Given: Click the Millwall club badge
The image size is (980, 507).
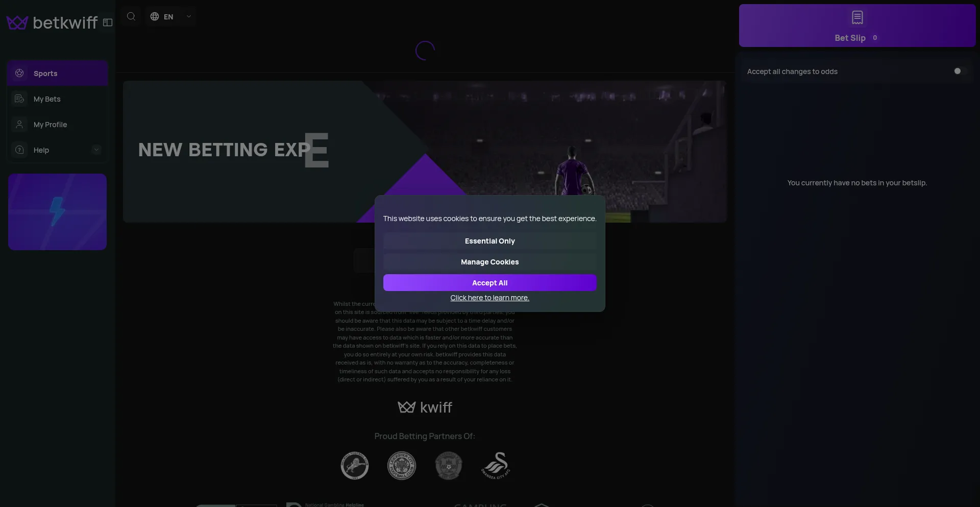Looking at the screenshot, I should tap(355, 466).
